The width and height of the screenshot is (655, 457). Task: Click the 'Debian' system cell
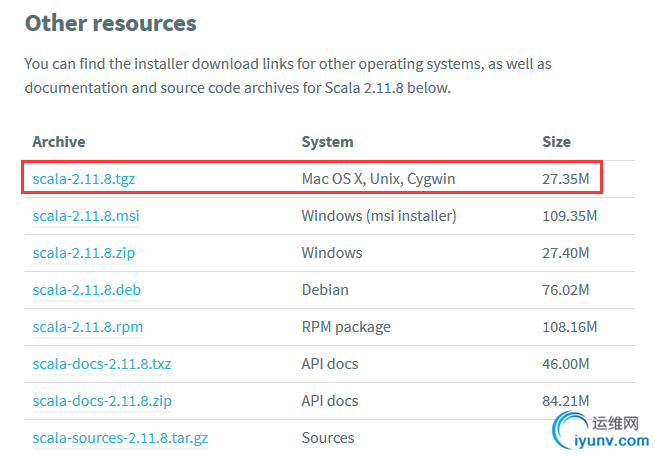(x=325, y=290)
